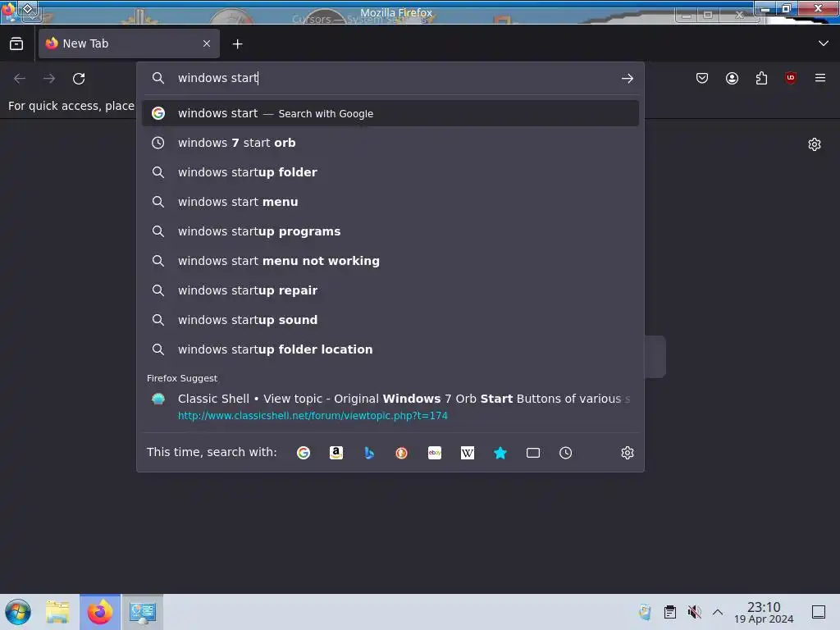The image size is (840, 630).
Task: Open Firefox View button
Action: (x=16, y=43)
